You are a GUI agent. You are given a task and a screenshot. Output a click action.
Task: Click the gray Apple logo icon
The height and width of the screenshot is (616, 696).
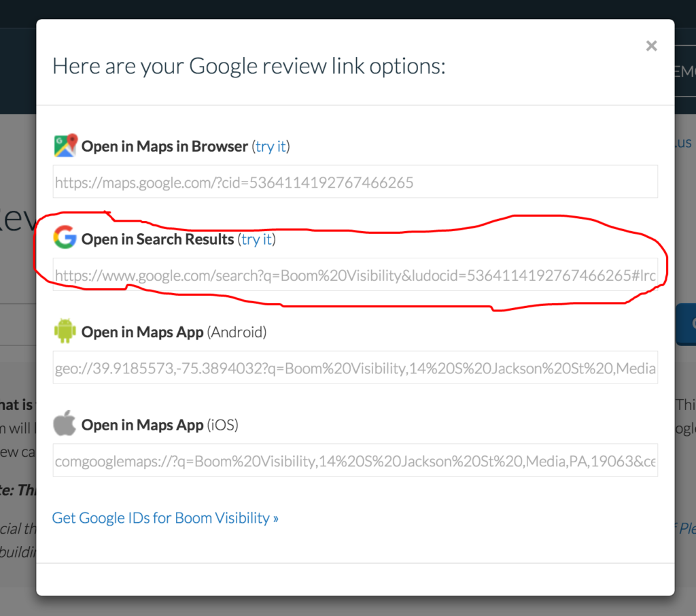coord(65,423)
